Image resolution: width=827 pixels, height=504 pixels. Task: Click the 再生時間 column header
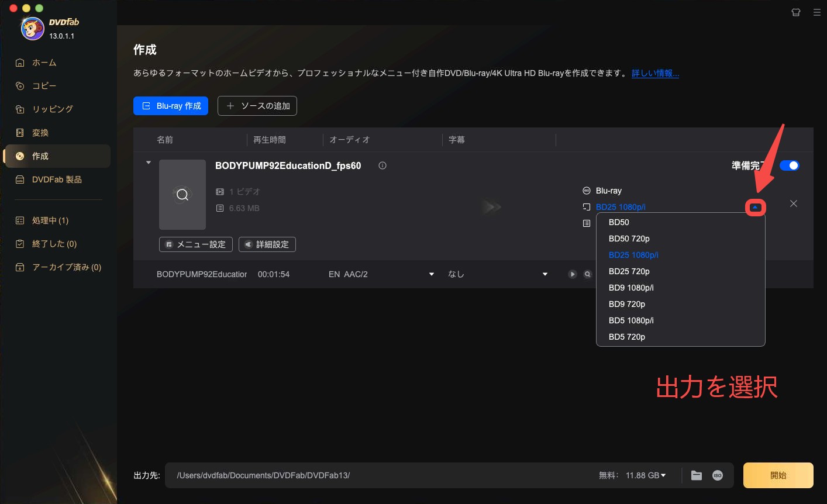270,140
